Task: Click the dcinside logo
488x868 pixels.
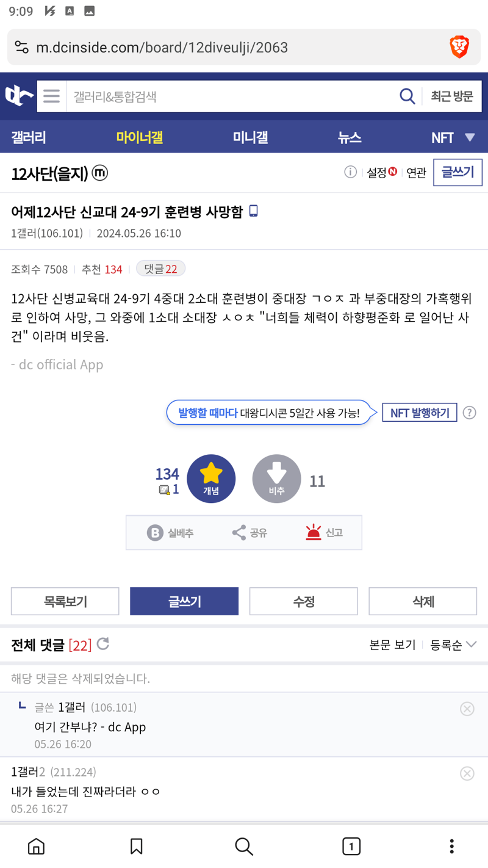Action: point(19,96)
